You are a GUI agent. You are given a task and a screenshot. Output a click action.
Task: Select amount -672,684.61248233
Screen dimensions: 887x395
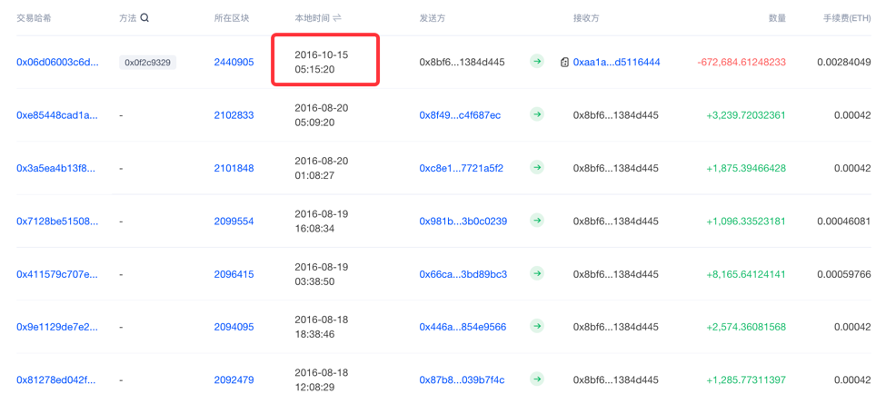point(742,62)
